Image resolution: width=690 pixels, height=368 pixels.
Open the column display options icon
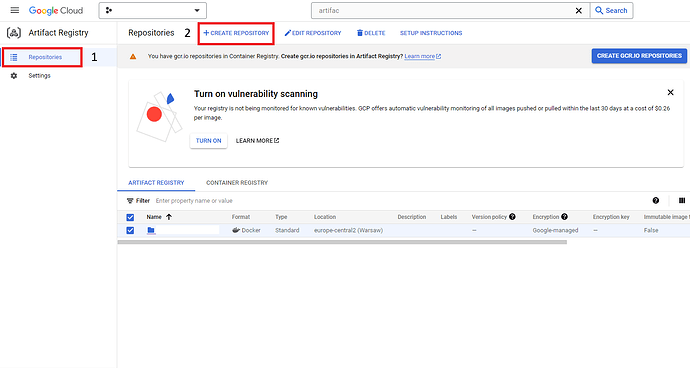point(682,201)
